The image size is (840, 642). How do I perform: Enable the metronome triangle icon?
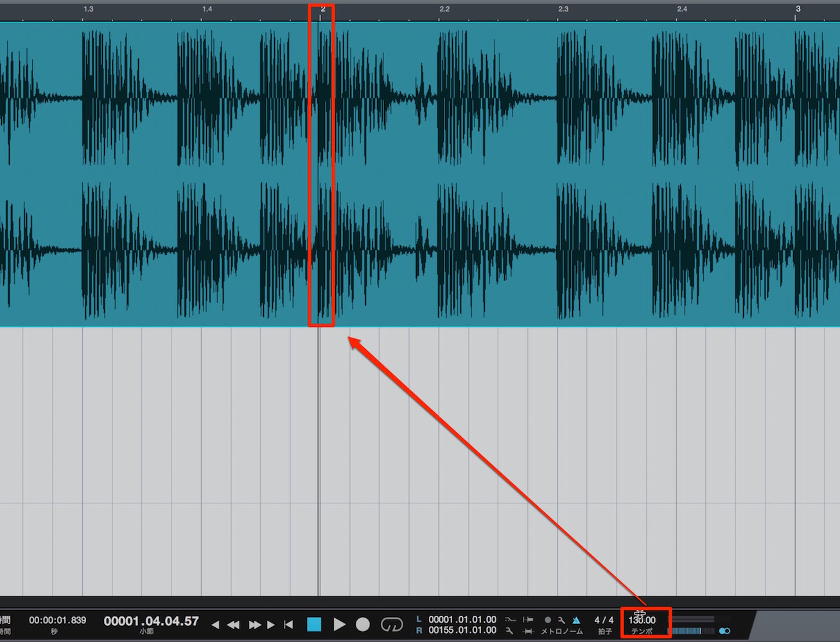576,620
